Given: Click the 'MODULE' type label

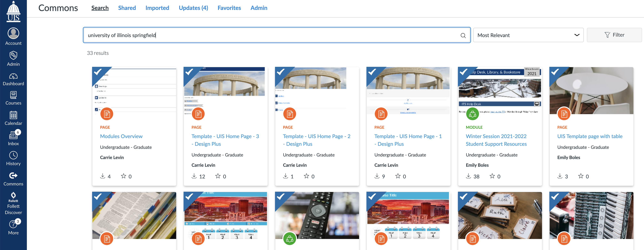Looking at the screenshot, I should (474, 127).
